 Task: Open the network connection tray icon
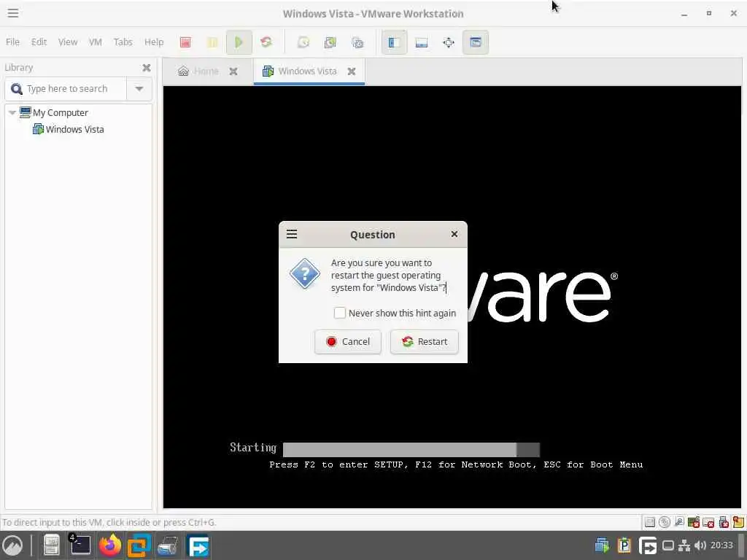coord(684,545)
